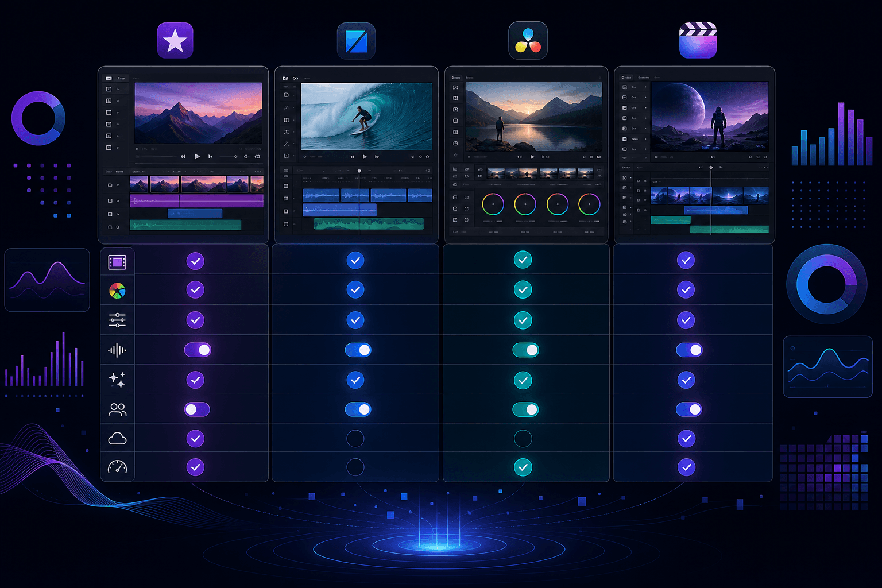Screen dimensions: 882x588
Task: Select first astronaut clip thumbnail in timeline
Action: pyautogui.click(x=658, y=195)
